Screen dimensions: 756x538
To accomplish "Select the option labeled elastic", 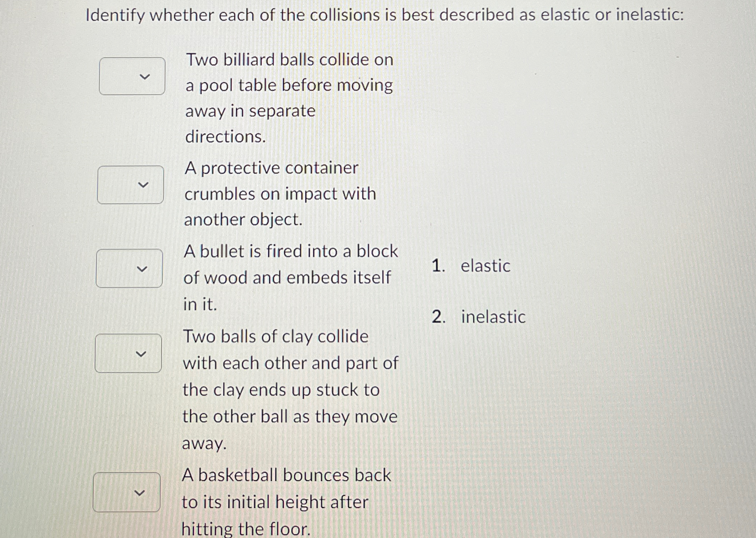I will pos(485,266).
